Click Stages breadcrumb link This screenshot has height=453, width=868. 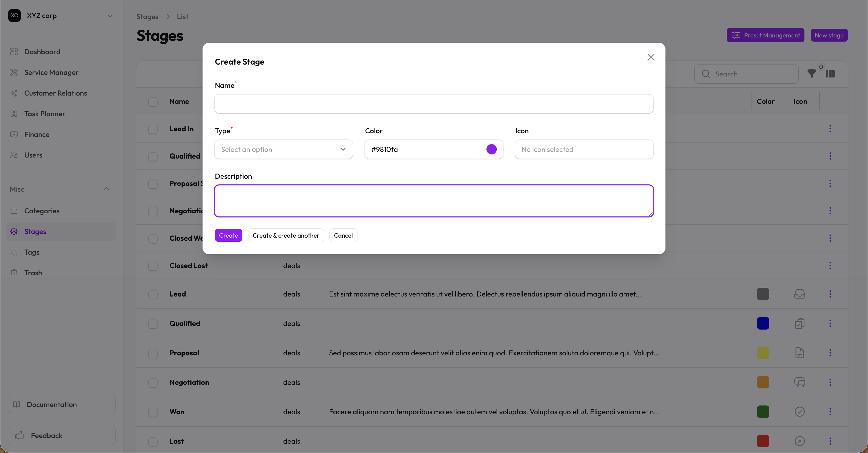coord(147,17)
